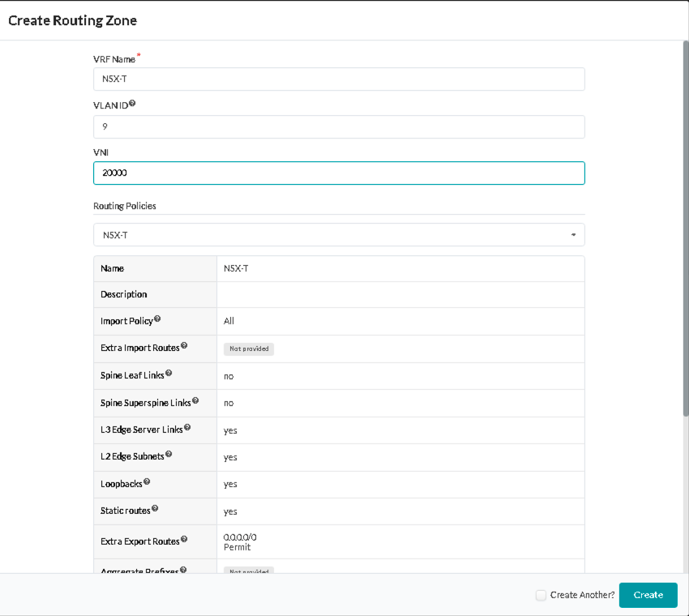Click help icon beside Spine Superspine Links
Screen dimensions: 689x616
click(x=195, y=400)
